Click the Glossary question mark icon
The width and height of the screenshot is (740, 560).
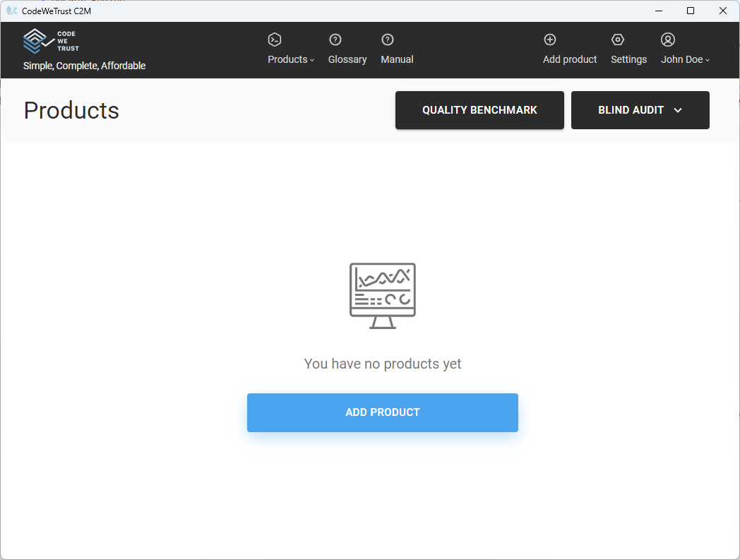[335, 40]
